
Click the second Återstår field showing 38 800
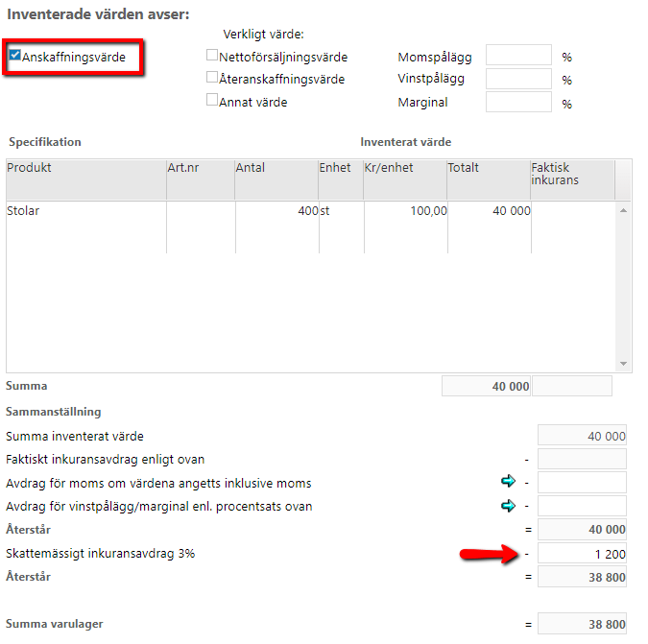[582, 577]
